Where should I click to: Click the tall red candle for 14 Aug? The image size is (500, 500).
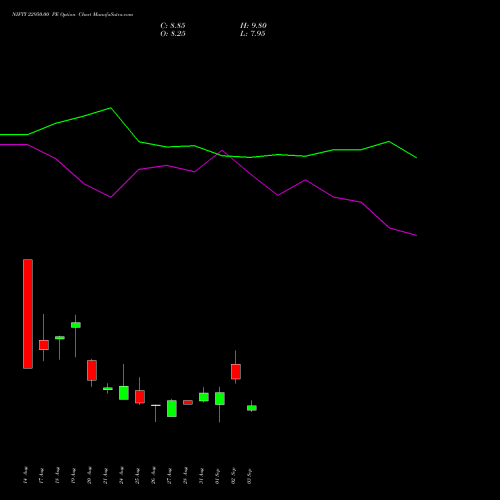click(x=28, y=314)
